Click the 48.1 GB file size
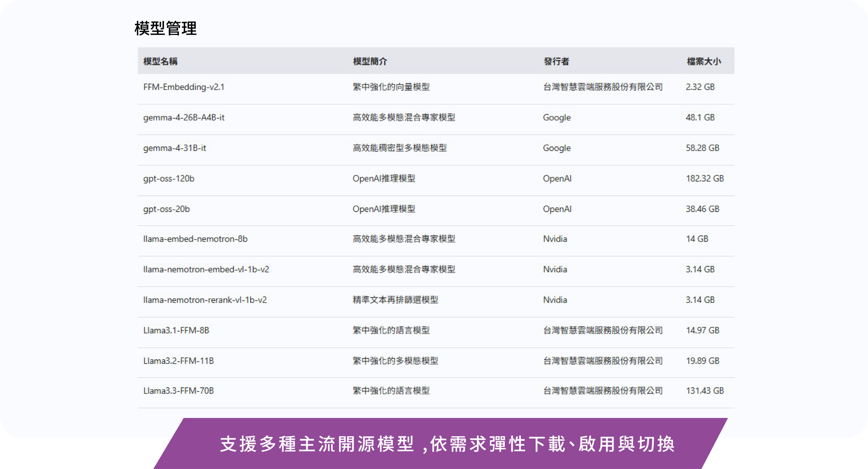 pos(700,117)
